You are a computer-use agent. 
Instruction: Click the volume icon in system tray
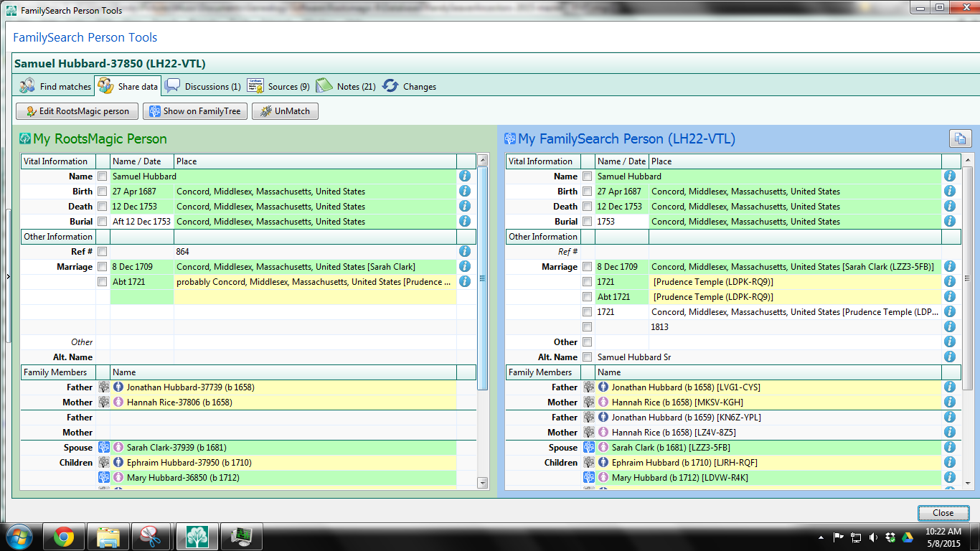(873, 537)
